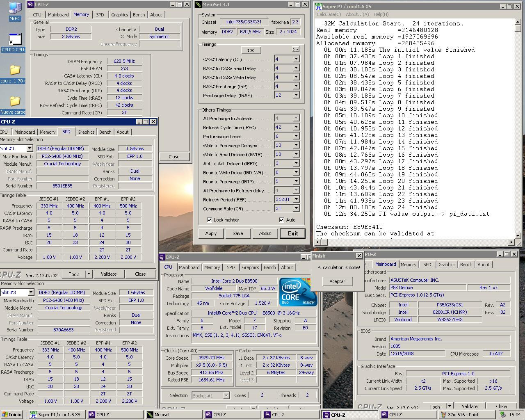Open the About...(A) menu in Super PI
This screenshot has height=420, width=525.
[x=357, y=14]
